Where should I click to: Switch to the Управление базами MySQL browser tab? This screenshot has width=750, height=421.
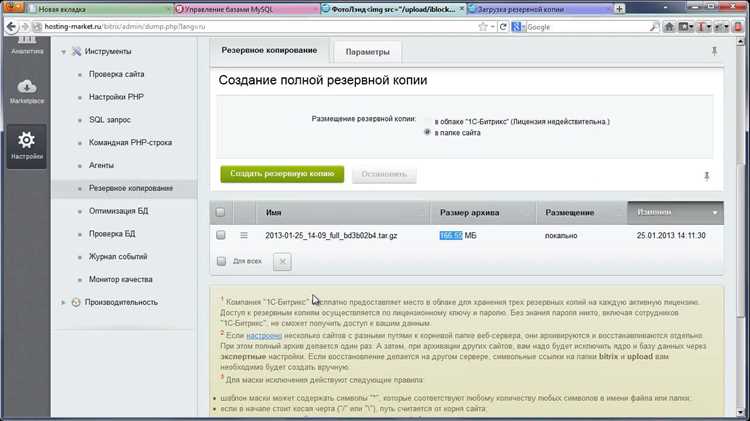coord(245,9)
